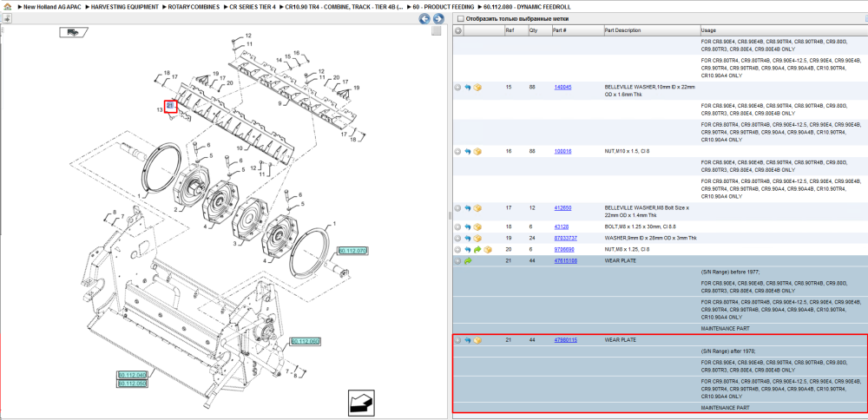Screen dimensions: 868x420
Task: Open part number link 47980115
Action: coord(565,340)
